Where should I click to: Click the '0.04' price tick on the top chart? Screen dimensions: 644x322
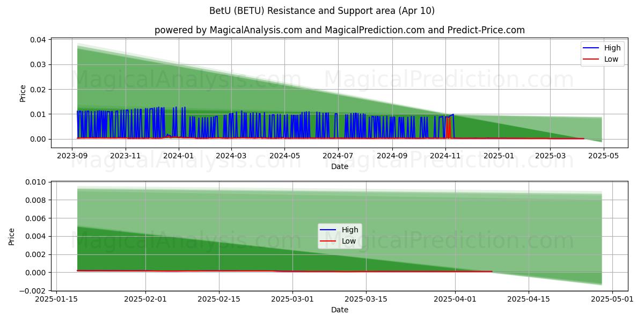(38, 40)
